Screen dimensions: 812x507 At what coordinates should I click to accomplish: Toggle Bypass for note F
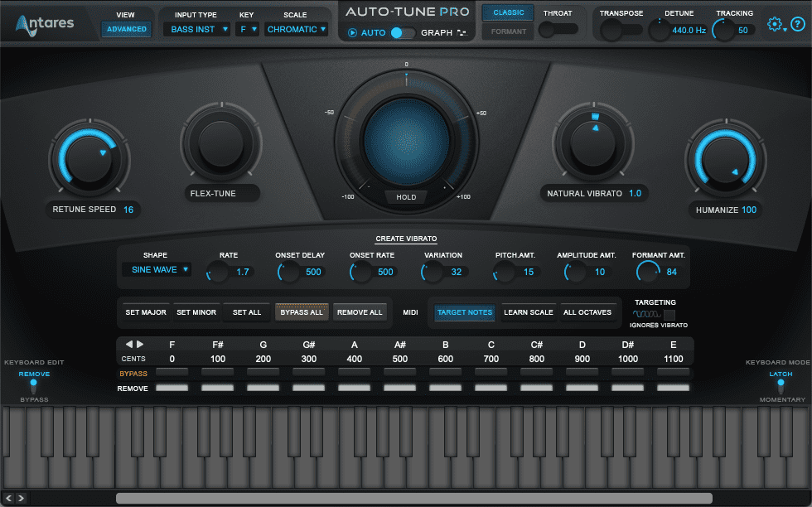(172, 372)
